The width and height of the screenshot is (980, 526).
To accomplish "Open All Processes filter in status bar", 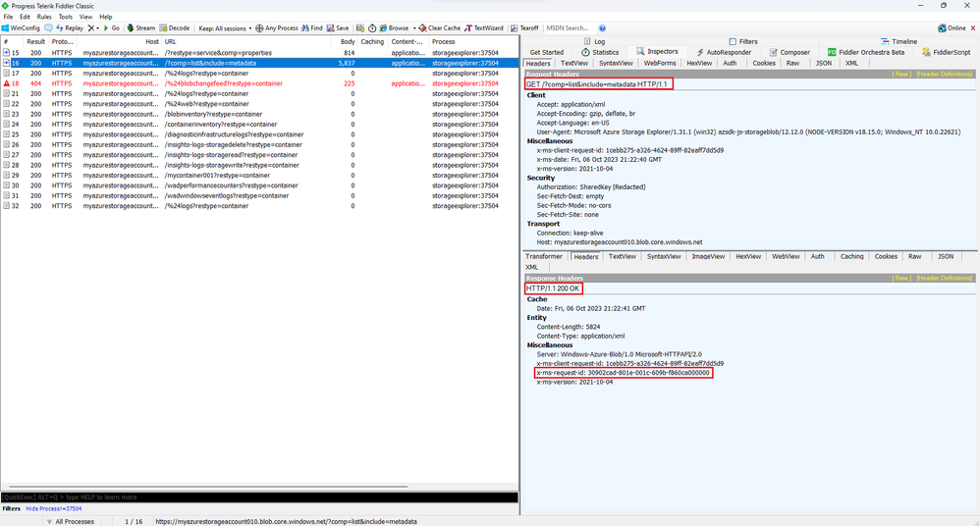I will 70,521.
